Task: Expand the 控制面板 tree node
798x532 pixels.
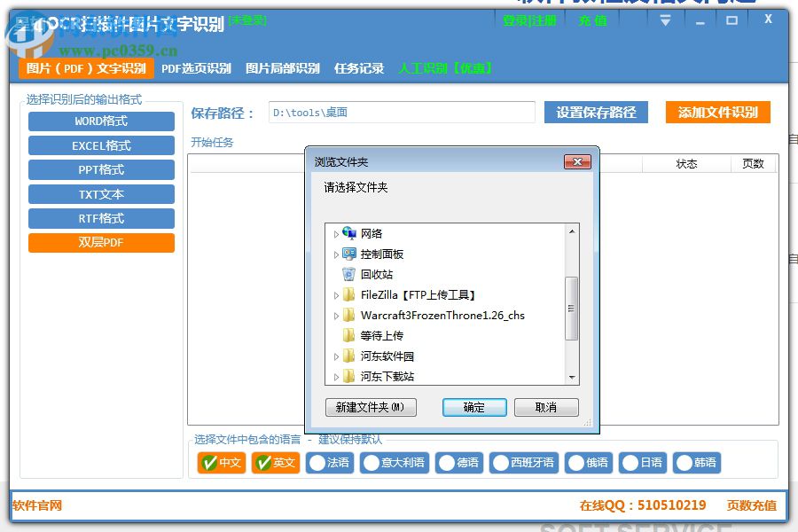Action: 336,254
